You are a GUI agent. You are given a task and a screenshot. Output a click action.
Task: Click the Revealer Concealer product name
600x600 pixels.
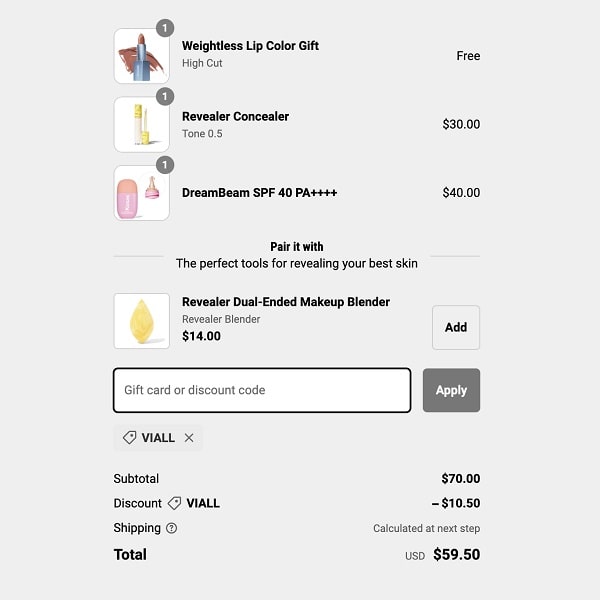point(235,116)
